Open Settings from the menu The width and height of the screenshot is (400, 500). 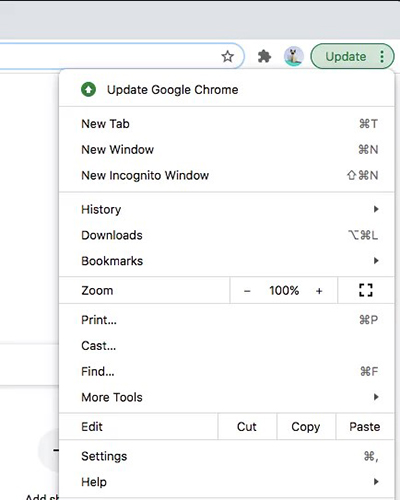(x=227, y=456)
